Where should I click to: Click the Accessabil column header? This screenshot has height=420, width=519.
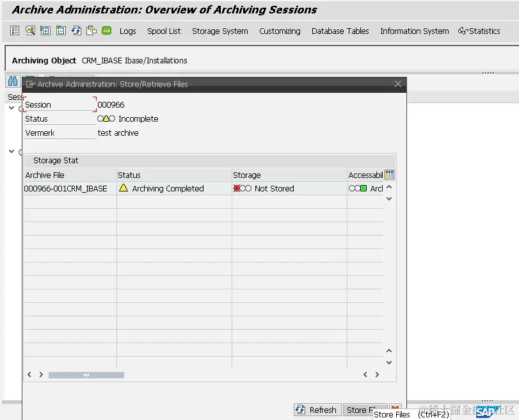point(365,175)
